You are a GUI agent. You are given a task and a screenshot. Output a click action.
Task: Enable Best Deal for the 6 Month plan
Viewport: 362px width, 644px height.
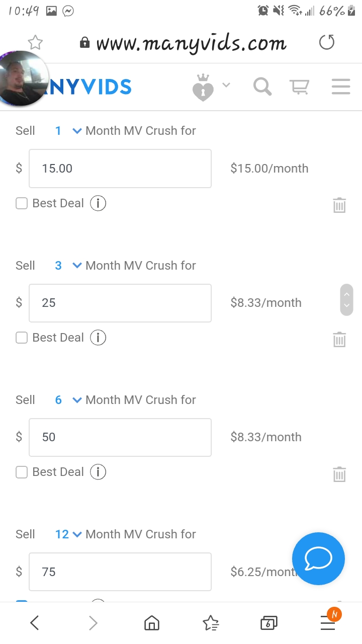coord(22,472)
